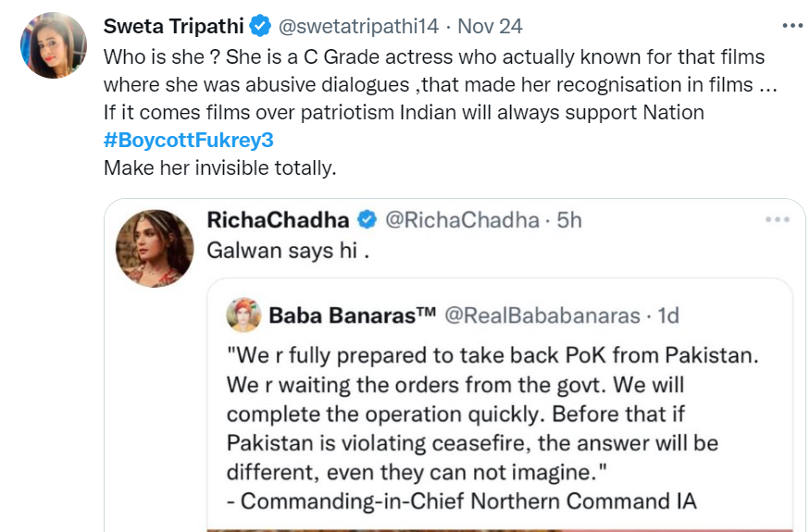
Task: Click RichaChadha's blue verified checkmark
Action: click(x=368, y=220)
